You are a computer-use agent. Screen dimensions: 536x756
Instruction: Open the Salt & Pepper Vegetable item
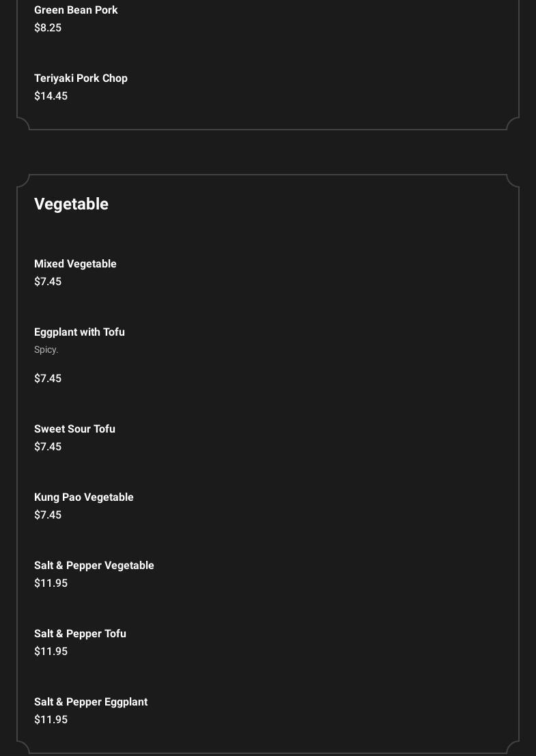tap(94, 566)
